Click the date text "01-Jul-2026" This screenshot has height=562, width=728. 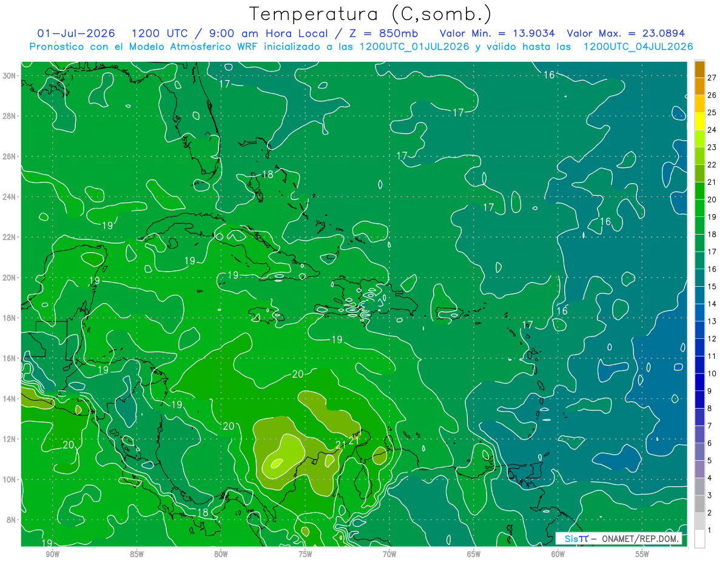[75, 33]
